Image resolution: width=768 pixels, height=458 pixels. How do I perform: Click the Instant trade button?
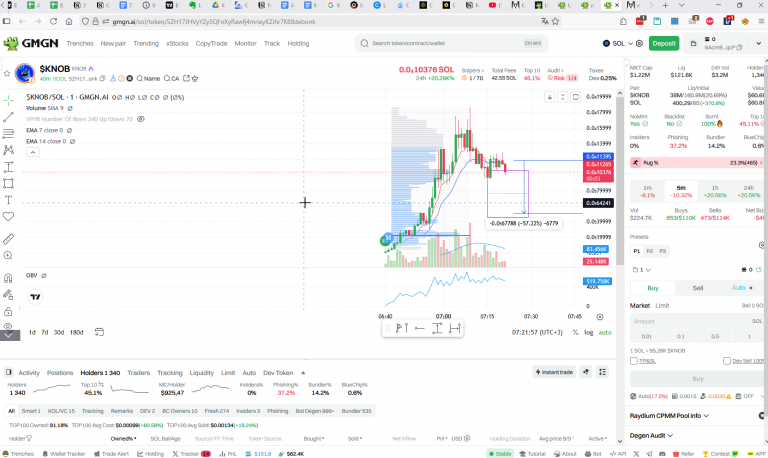(x=554, y=372)
